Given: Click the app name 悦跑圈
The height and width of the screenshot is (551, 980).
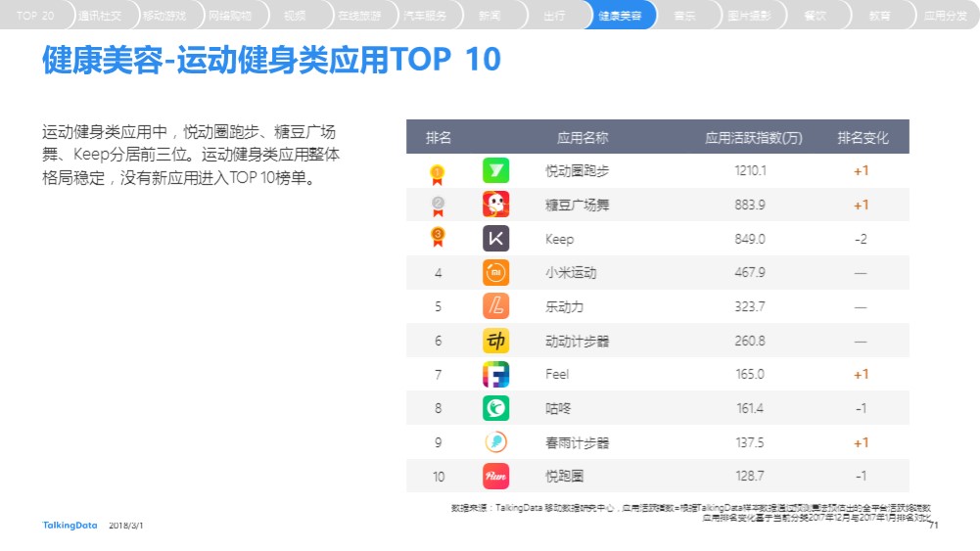Looking at the screenshot, I should pyautogui.click(x=564, y=476).
